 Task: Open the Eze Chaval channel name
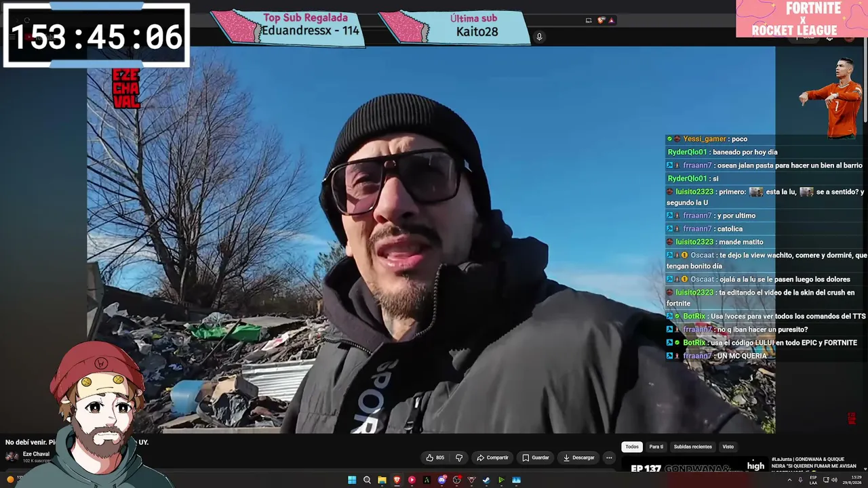pyautogui.click(x=36, y=454)
